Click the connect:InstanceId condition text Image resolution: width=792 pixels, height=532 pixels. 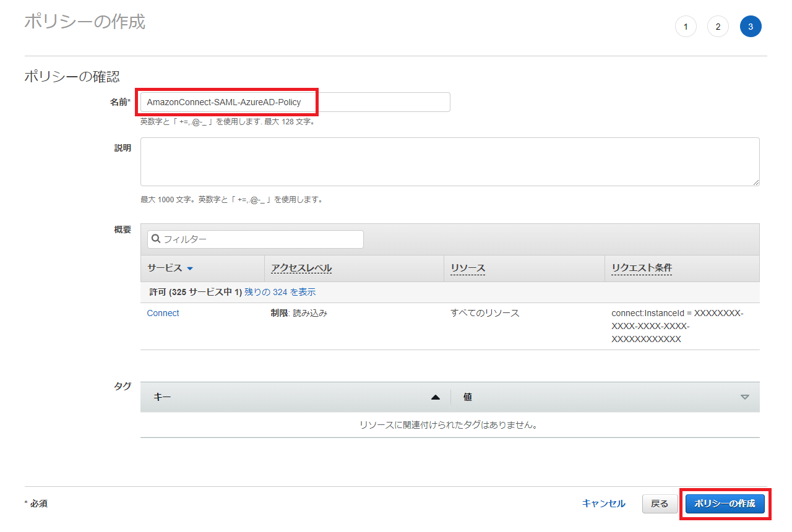click(678, 326)
